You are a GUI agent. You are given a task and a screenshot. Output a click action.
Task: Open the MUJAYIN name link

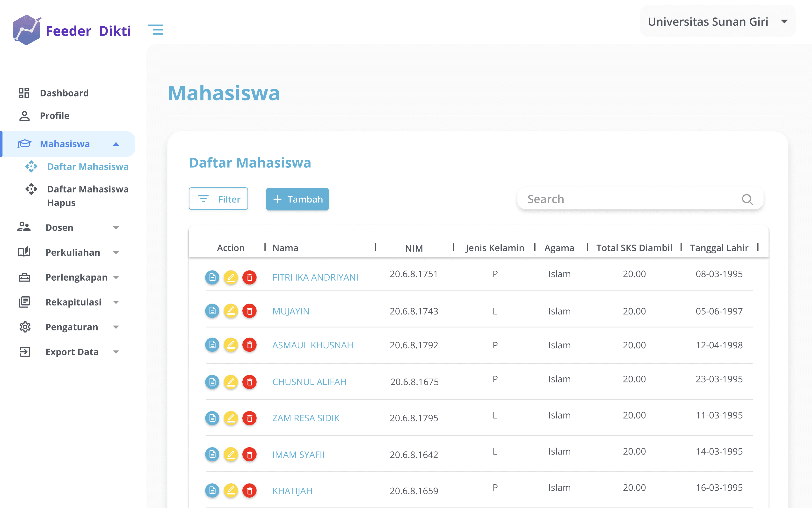[290, 311]
